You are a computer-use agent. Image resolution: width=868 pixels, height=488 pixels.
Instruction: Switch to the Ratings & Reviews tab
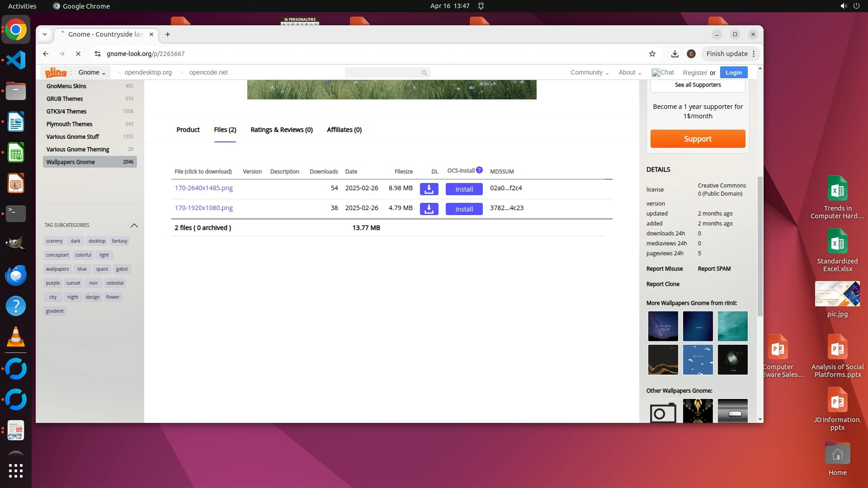(x=281, y=130)
